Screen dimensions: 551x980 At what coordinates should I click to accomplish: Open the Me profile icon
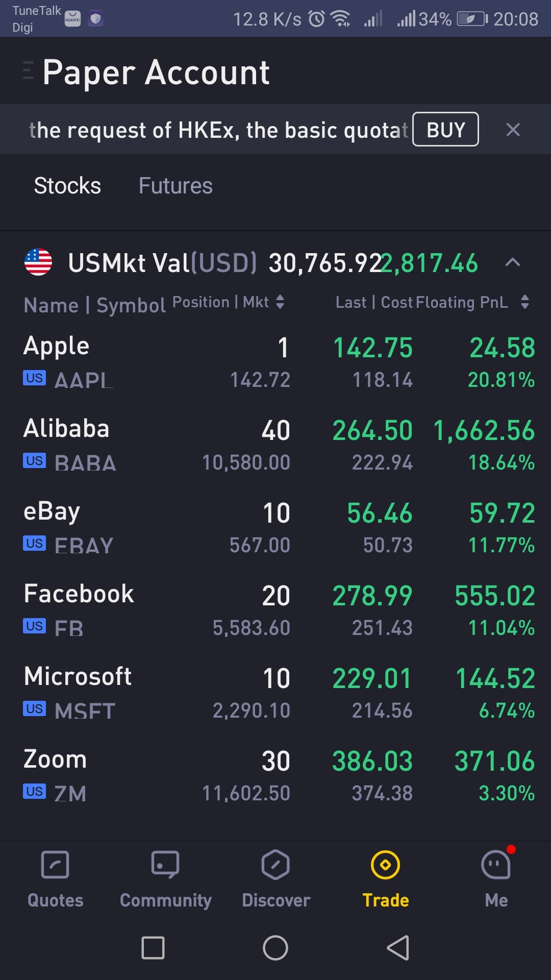[496, 865]
